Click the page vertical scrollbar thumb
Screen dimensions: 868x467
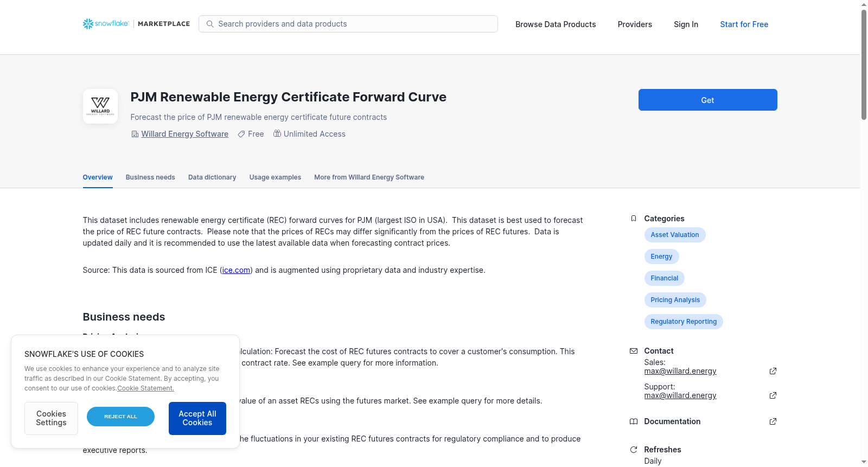coord(864,64)
